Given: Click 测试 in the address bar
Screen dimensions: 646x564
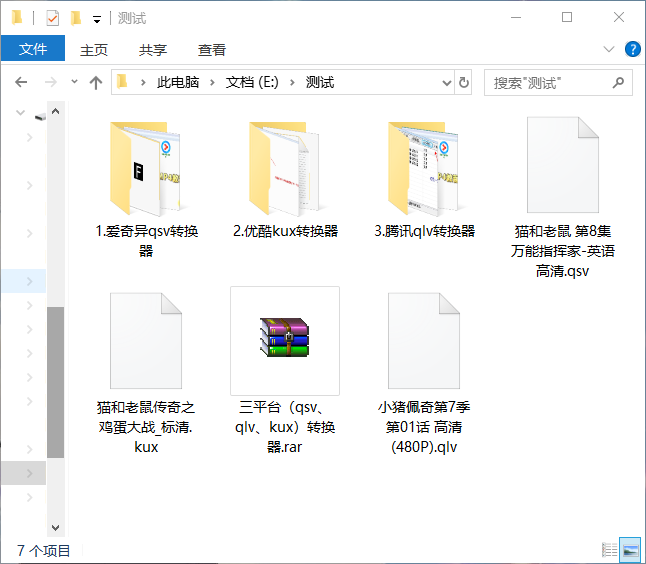Looking at the screenshot, I should click(x=320, y=82).
